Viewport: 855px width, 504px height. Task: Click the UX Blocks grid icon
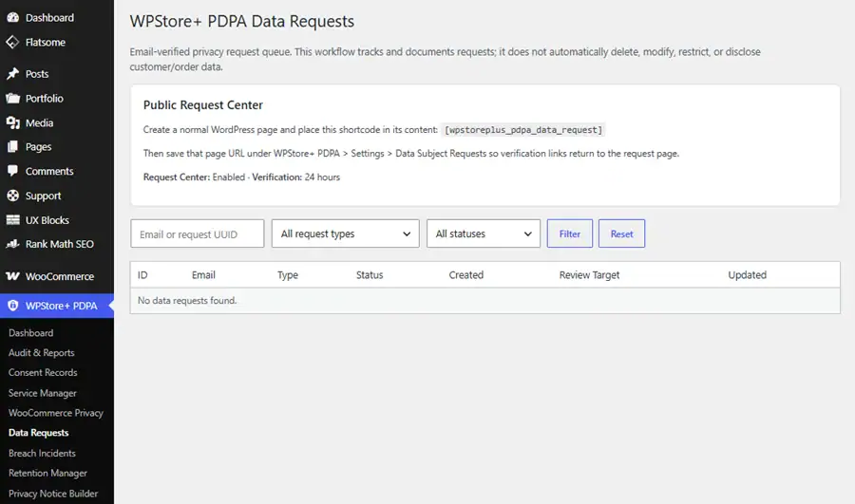tap(12, 220)
